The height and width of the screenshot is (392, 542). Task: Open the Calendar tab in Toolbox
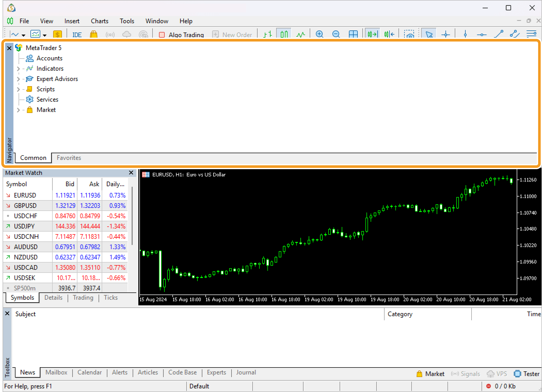coord(90,372)
